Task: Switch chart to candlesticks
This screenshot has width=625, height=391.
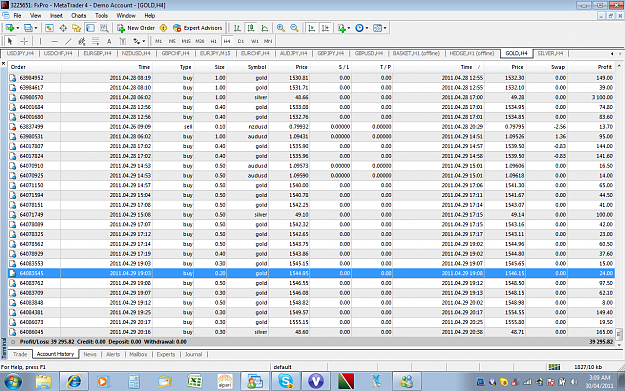Action: (251, 28)
